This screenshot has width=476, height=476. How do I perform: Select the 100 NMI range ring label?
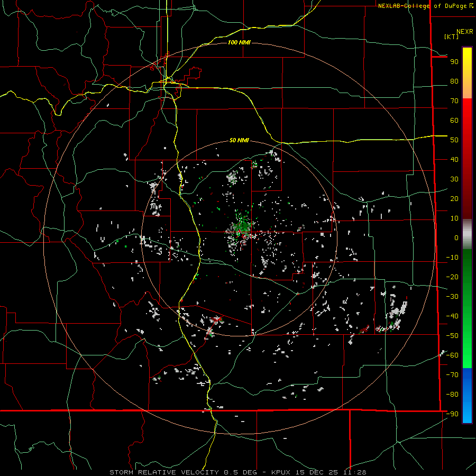point(239,42)
